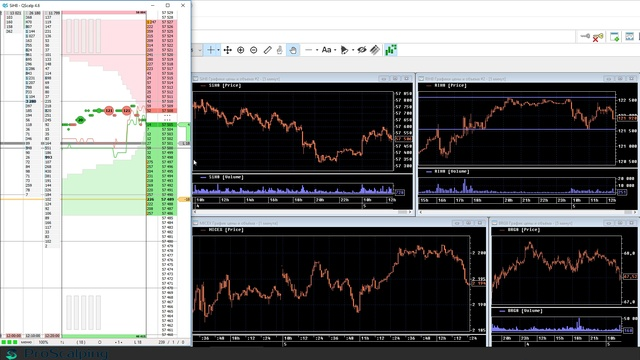Click the zoom out magnifier icon
Image resolution: width=640 pixels, height=360 pixels.
click(254, 50)
